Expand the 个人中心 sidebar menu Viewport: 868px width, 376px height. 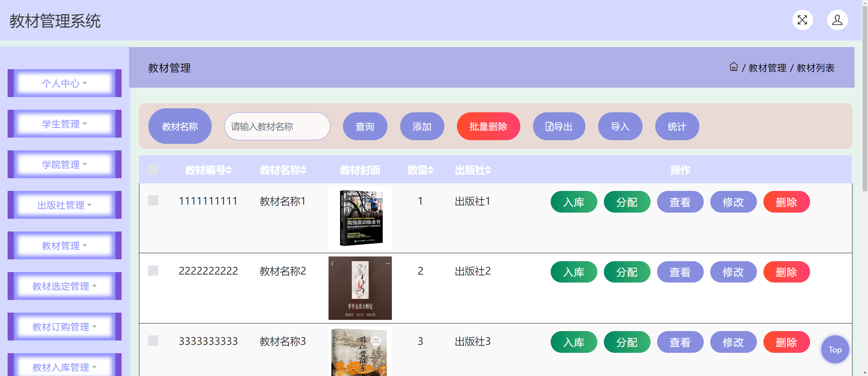click(x=64, y=83)
